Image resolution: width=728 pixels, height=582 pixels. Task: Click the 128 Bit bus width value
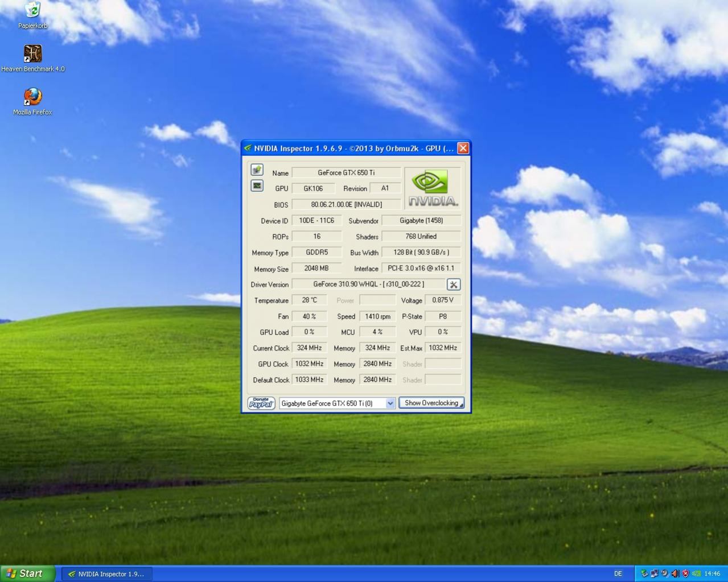pos(421,252)
